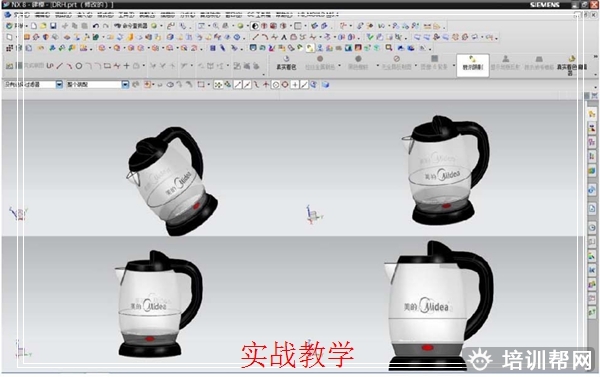This screenshot has height=377, width=600.
Task: Select the sketch Rectangle tool
Action: pos(108,66)
